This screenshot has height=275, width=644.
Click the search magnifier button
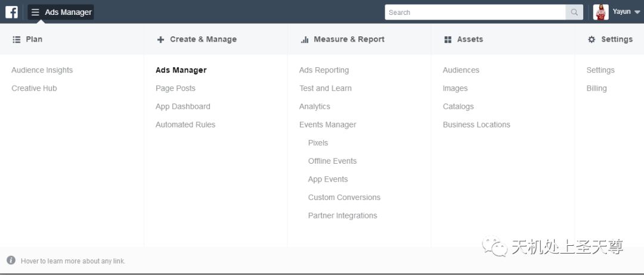point(574,12)
